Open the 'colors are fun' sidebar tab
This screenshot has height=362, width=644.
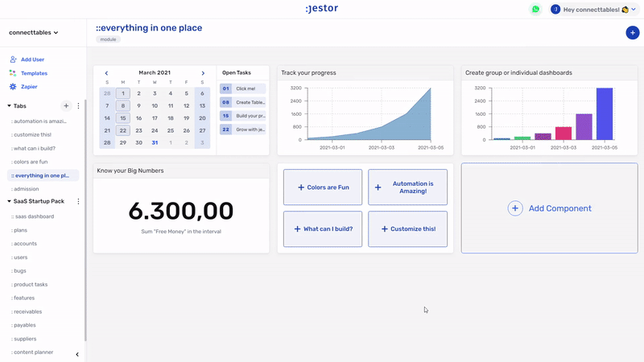[30, 162]
